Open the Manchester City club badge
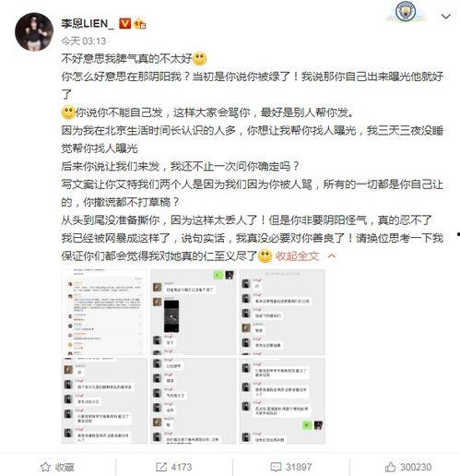 pyautogui.click(x=405, y=12)
